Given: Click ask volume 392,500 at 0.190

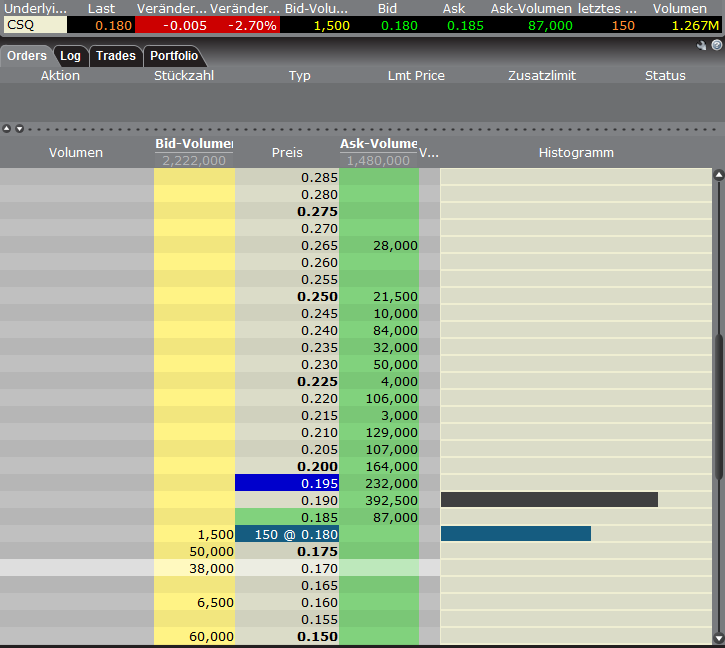Looking at the screenshot, I should 379,500.
